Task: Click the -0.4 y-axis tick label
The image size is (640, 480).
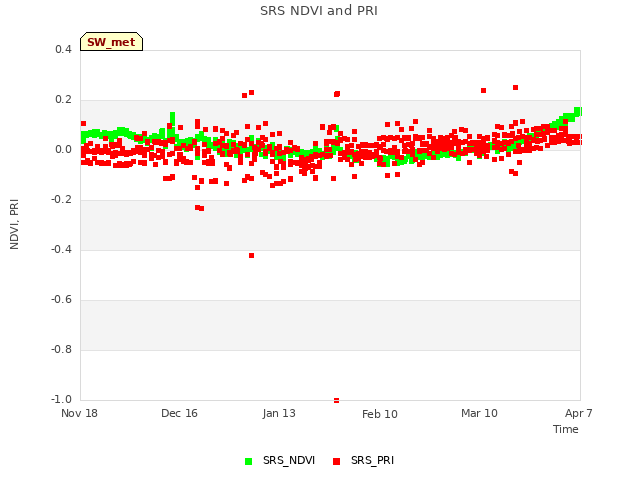Action: tap(61, 249)
